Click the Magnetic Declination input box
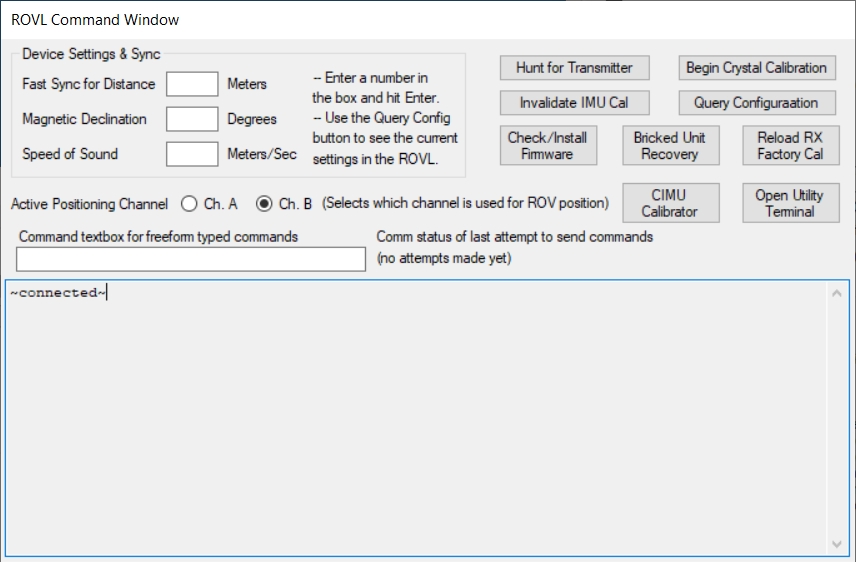The width and height of the screenshot is (856, 562). pos(192,119)
